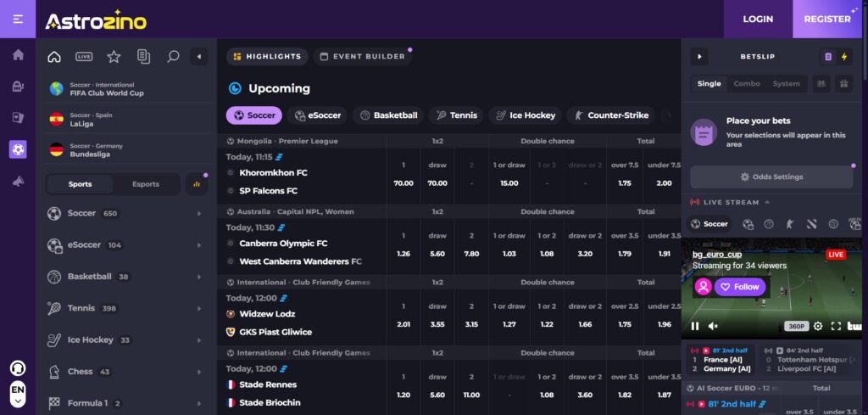Open the Live events icon in sports navigation

click(84, 57)
